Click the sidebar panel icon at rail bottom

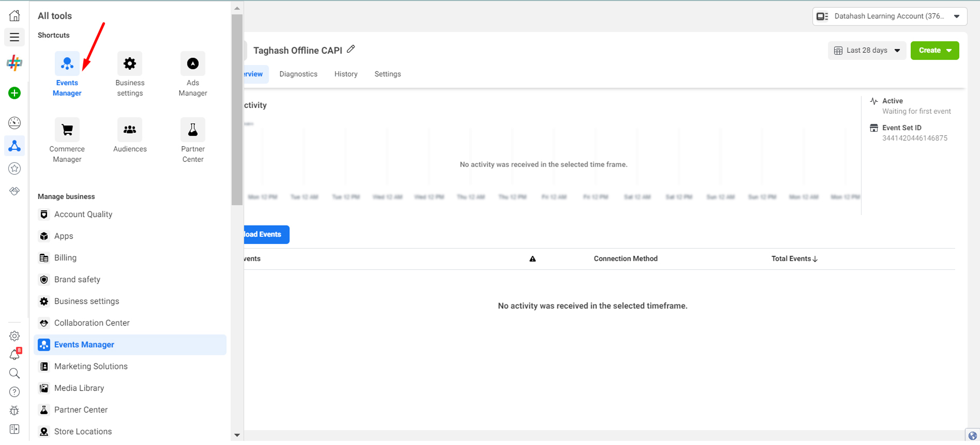[14, 429]
